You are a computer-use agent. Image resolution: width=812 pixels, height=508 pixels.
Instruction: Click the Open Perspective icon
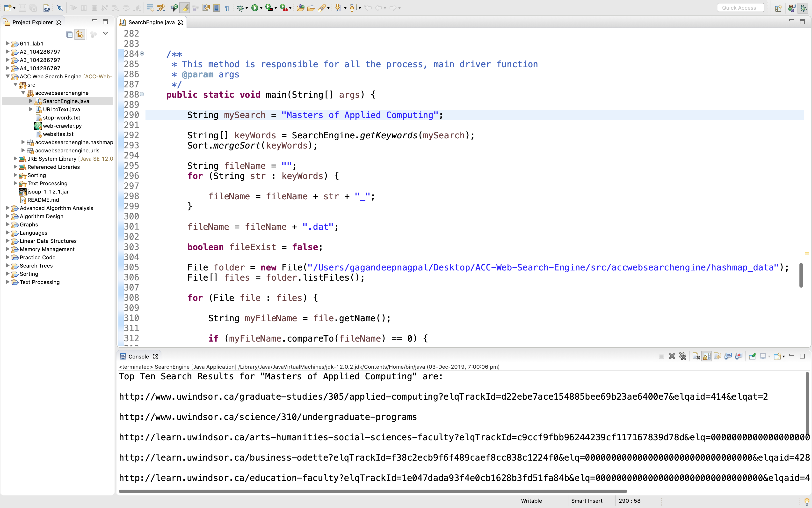point(778,8)
